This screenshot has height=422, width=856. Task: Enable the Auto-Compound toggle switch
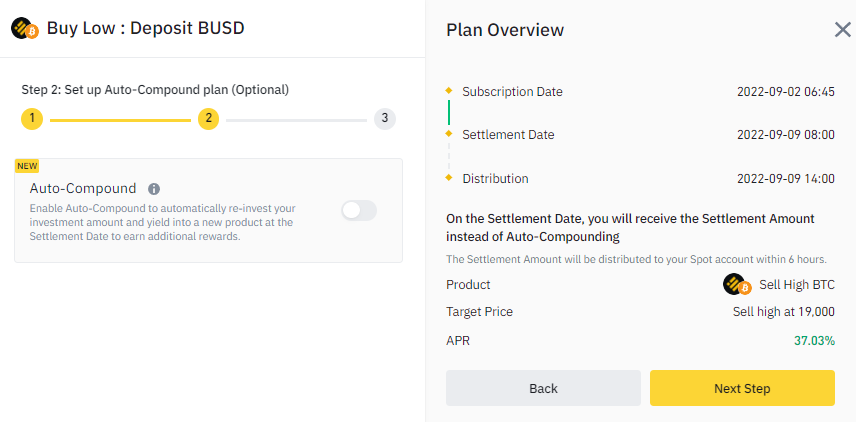click(358, 210)
